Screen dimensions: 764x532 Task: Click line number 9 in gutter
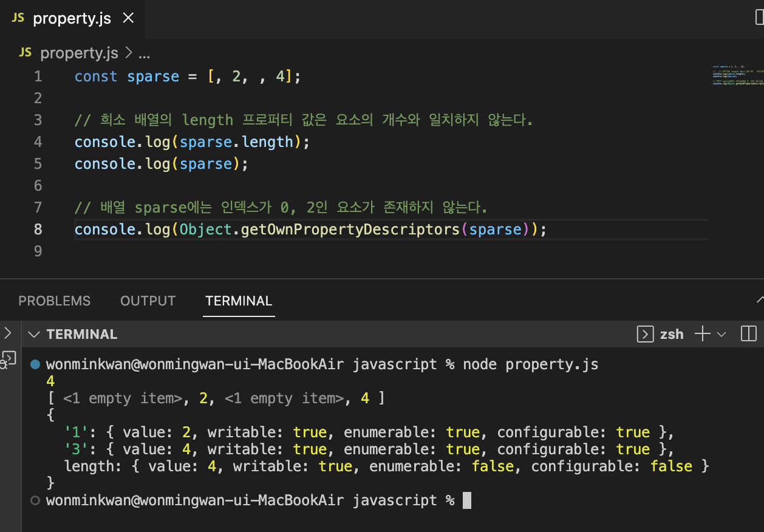point(38,251)
